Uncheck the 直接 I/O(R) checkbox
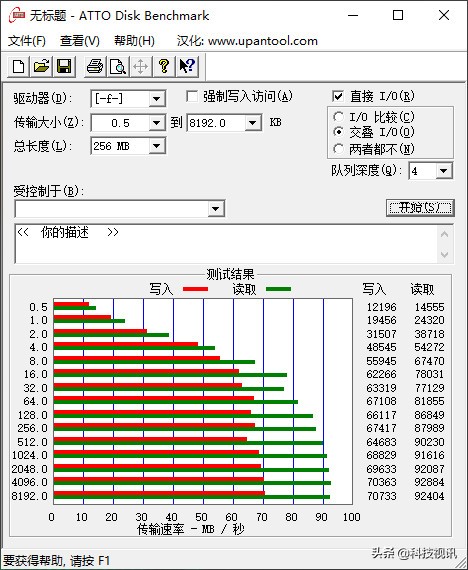This screenshot has width=468, height=570. click(x=338, y=96)
